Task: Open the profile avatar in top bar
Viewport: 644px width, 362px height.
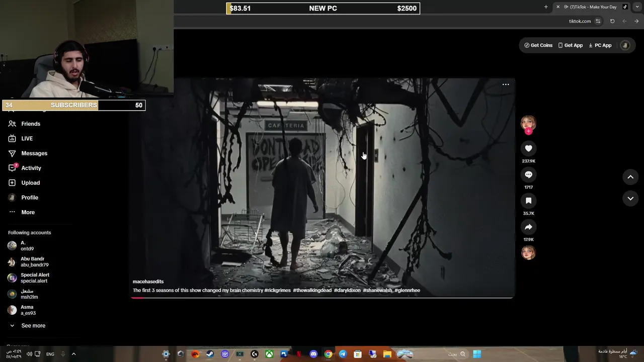Action: pyautogui.click(x=625, y=45)
